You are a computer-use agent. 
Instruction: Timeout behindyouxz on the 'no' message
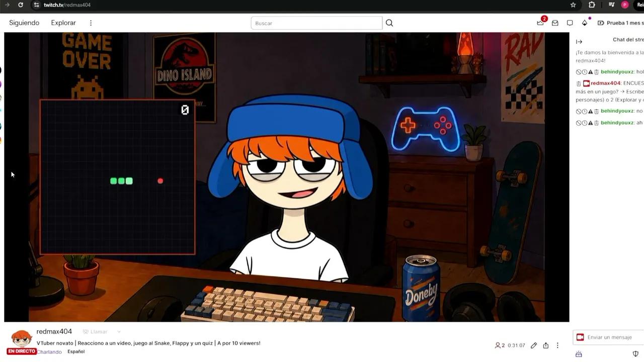point(585,111)
